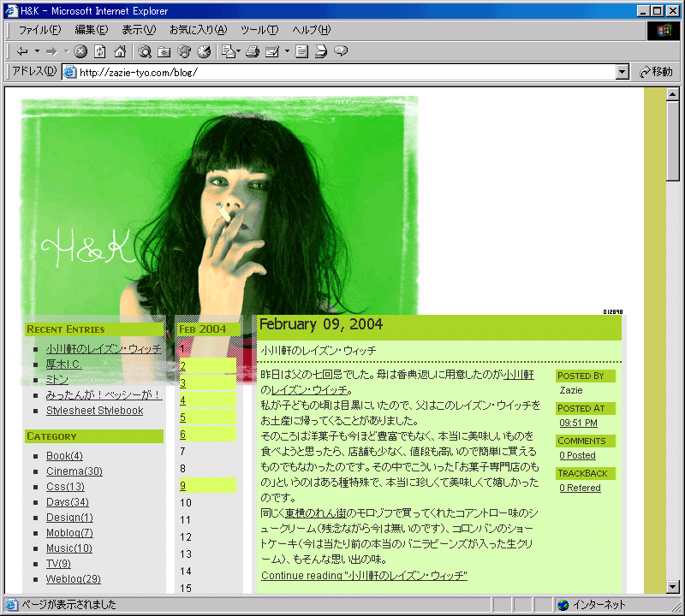Open the Favorites folder toolbar icon

[x=164, y=51]
